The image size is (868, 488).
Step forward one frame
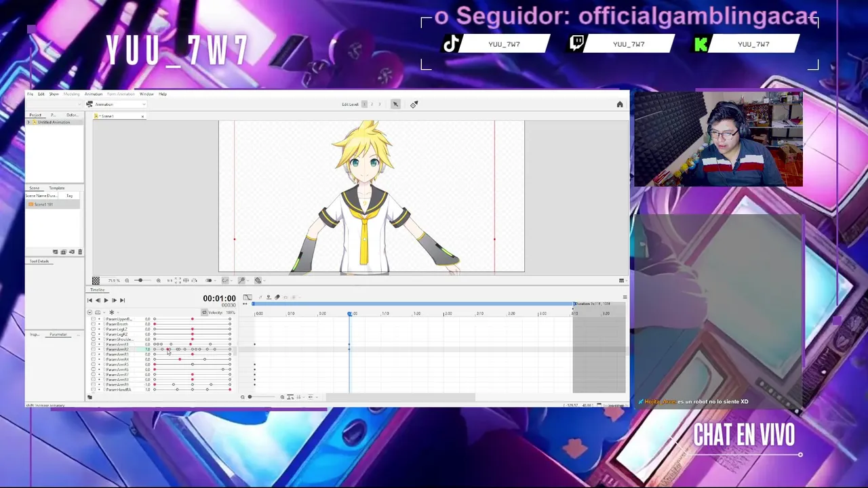pyautogui.click(x=114, y=300)
